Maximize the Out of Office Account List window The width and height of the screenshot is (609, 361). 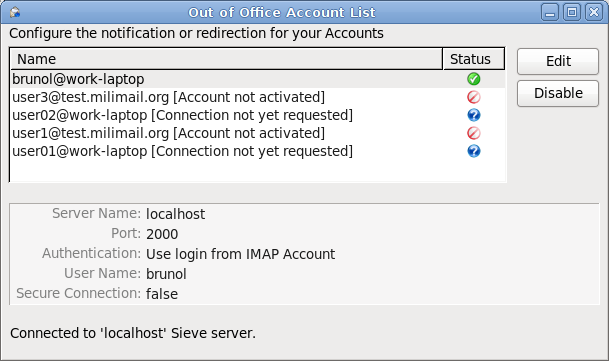coord(572,12)
